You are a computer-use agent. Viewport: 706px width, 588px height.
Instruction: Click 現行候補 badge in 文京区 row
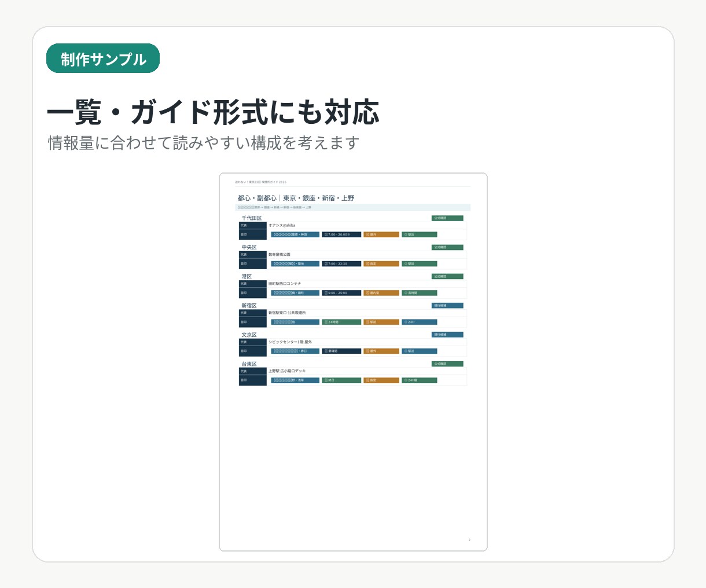[447, 335]
